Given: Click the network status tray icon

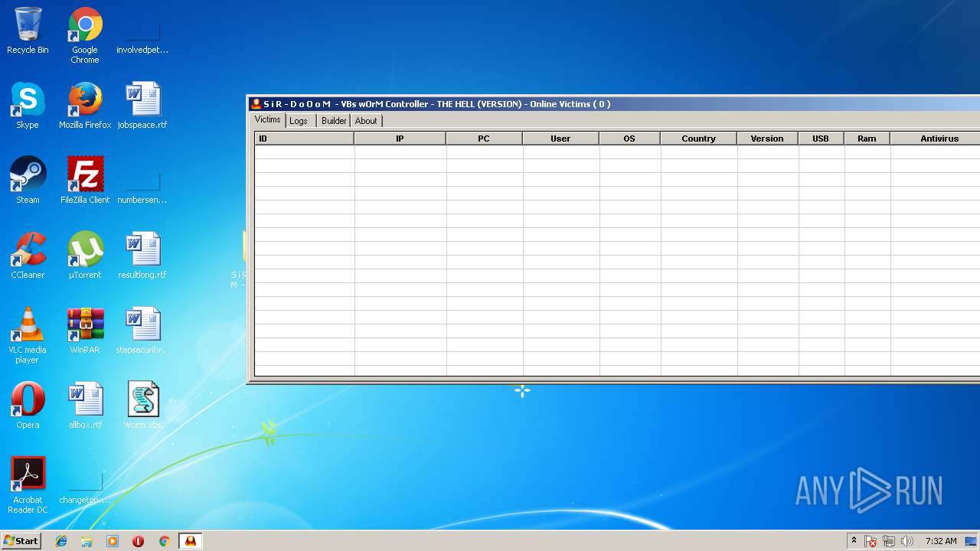Looking at the screenshot, I should pos(889,541).
